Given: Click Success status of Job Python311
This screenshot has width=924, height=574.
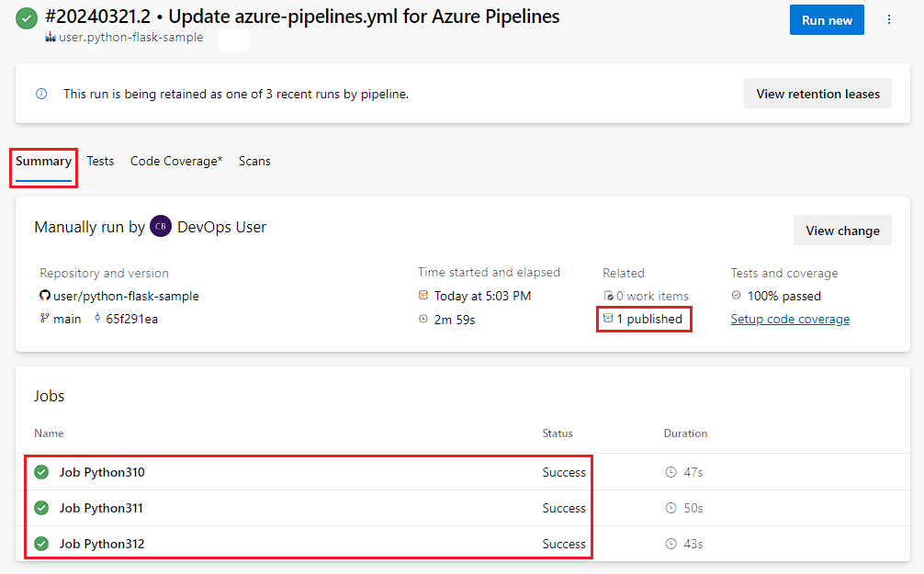Looking at the screenshot, I should [x=564, y=508].
